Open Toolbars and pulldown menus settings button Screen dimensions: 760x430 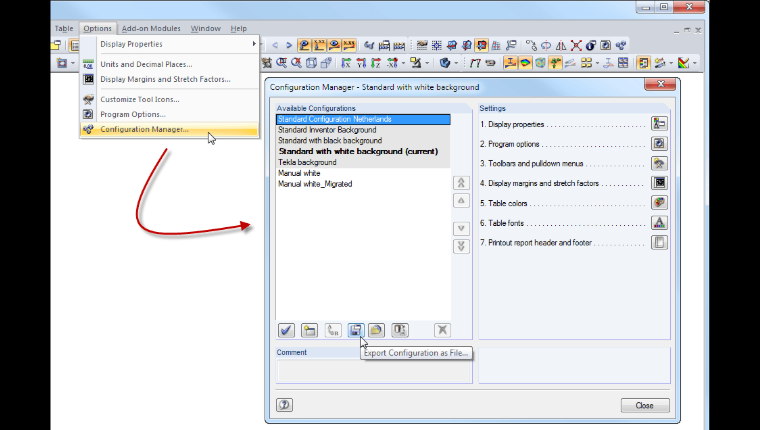(659, 163)
